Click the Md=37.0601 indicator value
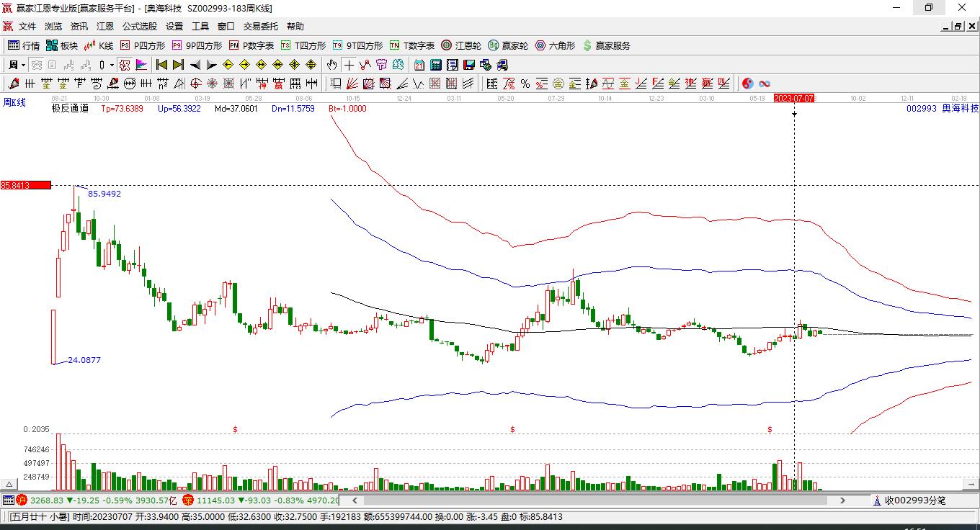 tap(236, 109)
